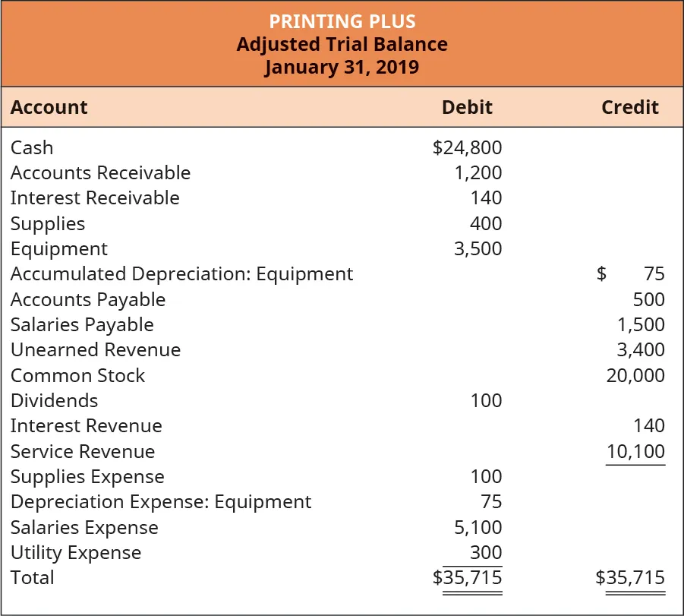Select the Accounts Receivable label
684x616 pixels.
pos(100,173)
